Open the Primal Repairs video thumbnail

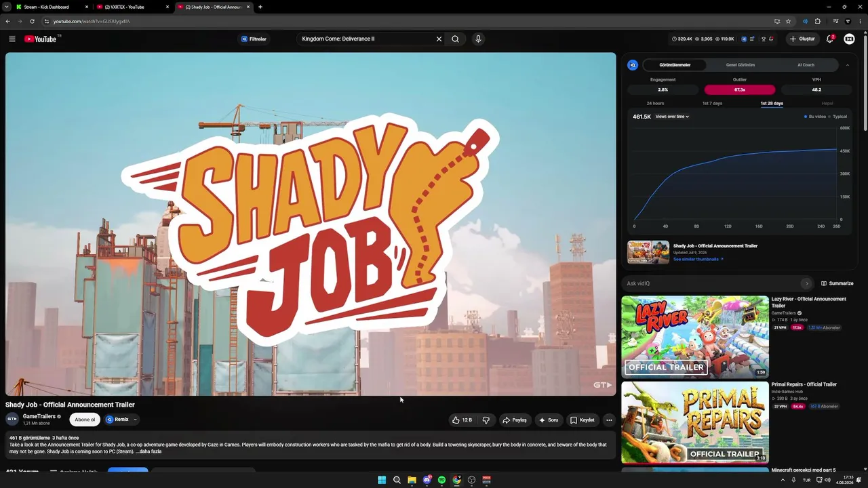coord(695,422)
